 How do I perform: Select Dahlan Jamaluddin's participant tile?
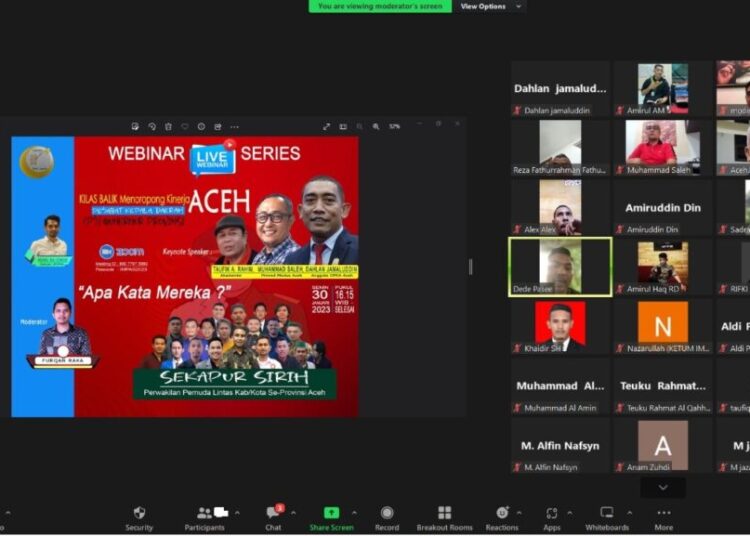(560, 88)
